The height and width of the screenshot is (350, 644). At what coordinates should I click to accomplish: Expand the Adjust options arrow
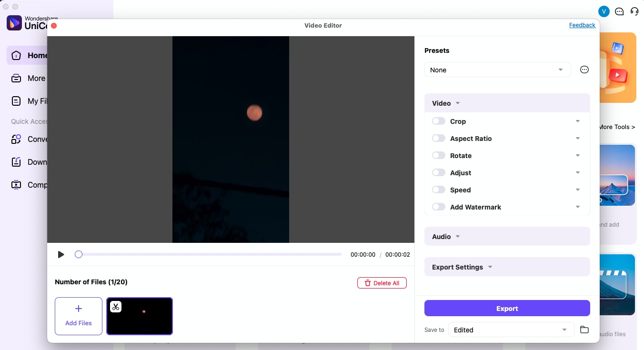[x=578, y=173]
